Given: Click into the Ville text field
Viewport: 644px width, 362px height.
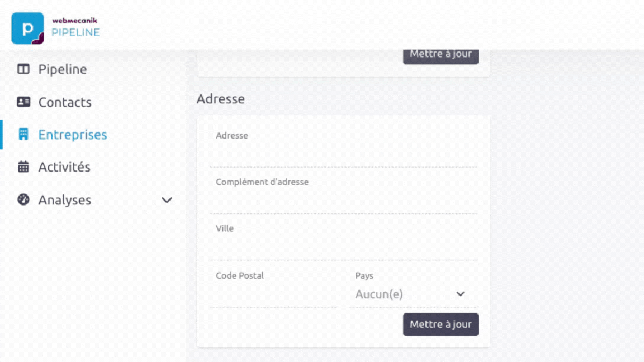Looking at the screenshot, I should pyautogui.click(x=343, y=248).
